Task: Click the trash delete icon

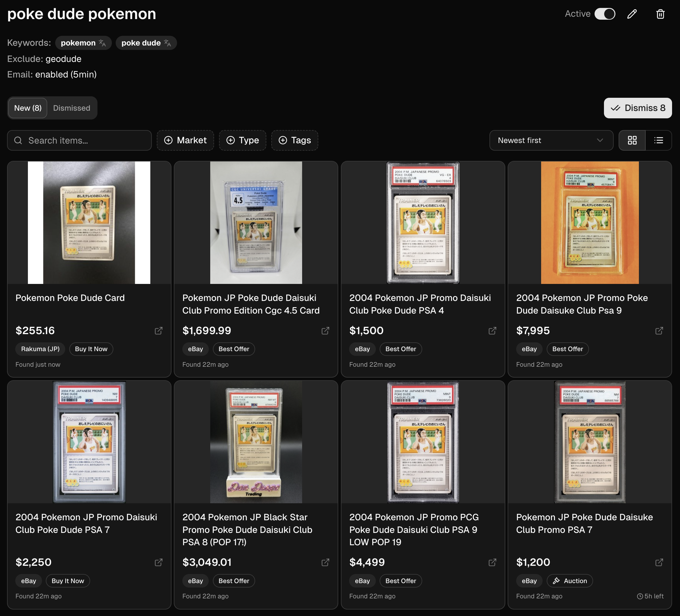Action: 660,14
